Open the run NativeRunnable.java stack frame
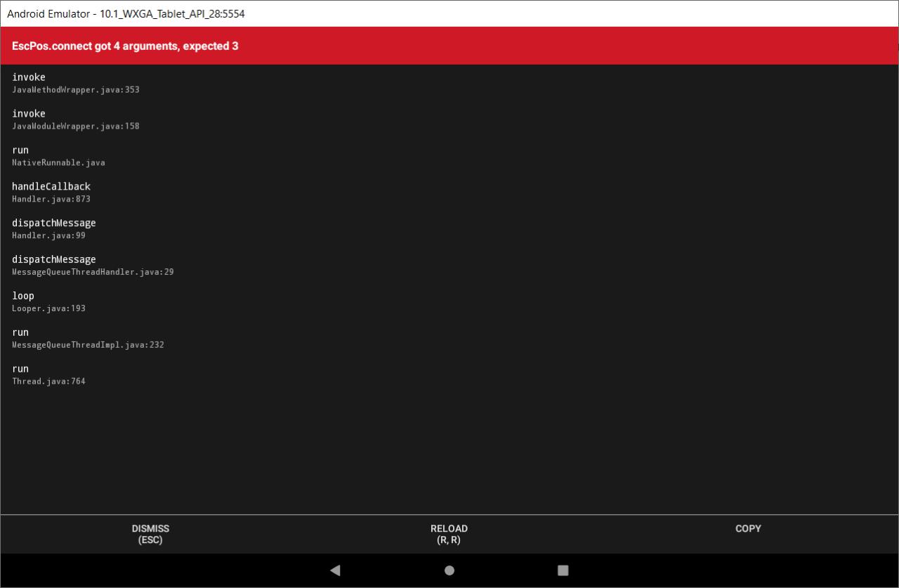The height and width of the screenshot is (588, 899). (449, 156)
